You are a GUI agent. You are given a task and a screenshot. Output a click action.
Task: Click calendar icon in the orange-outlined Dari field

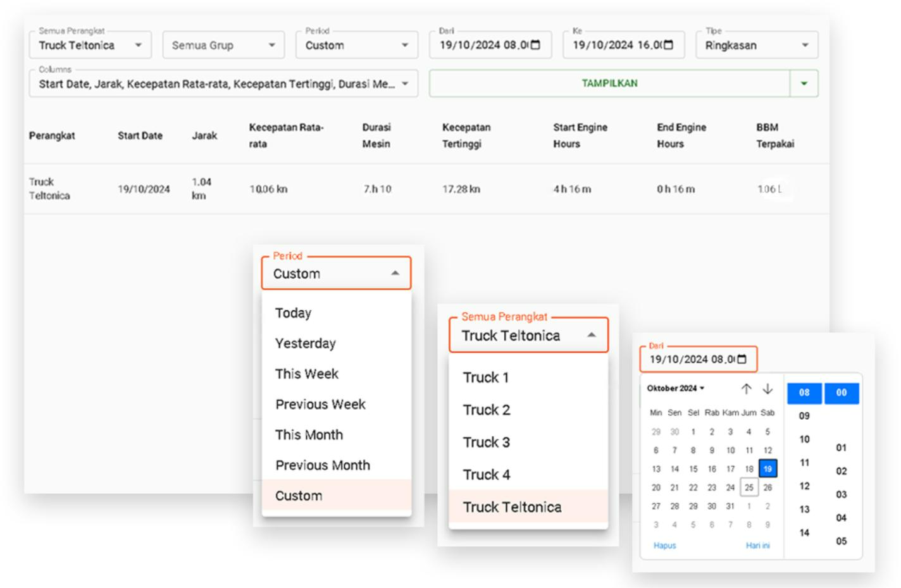coord(742,359)
